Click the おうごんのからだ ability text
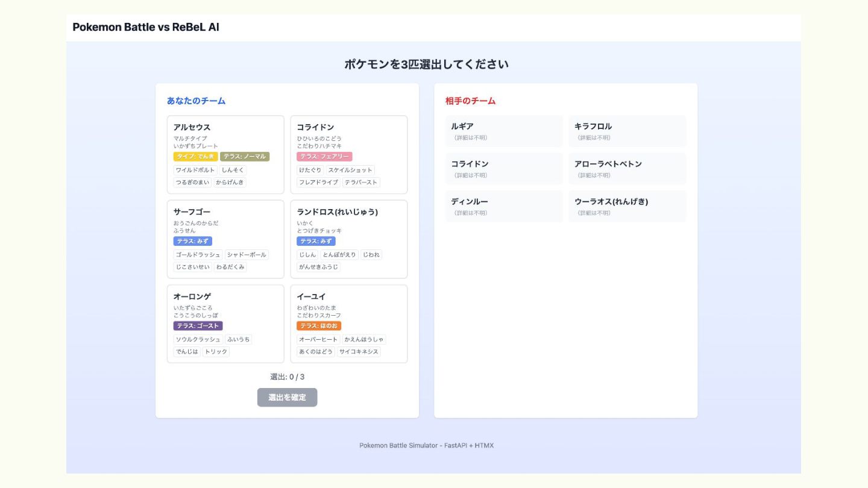This screenshot has width=868, height=488. pyautogui.click(x=196, y=224)
